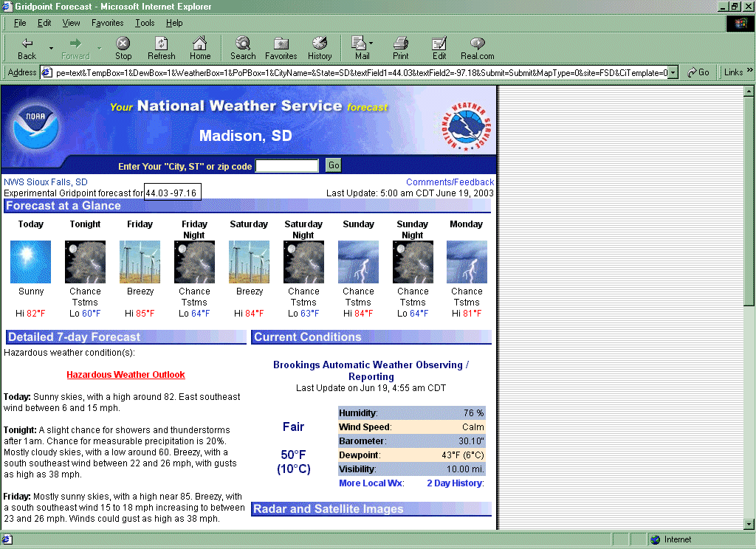Go to Home page icon
This screenshot has width=756, height=549.
click(199, 44)
